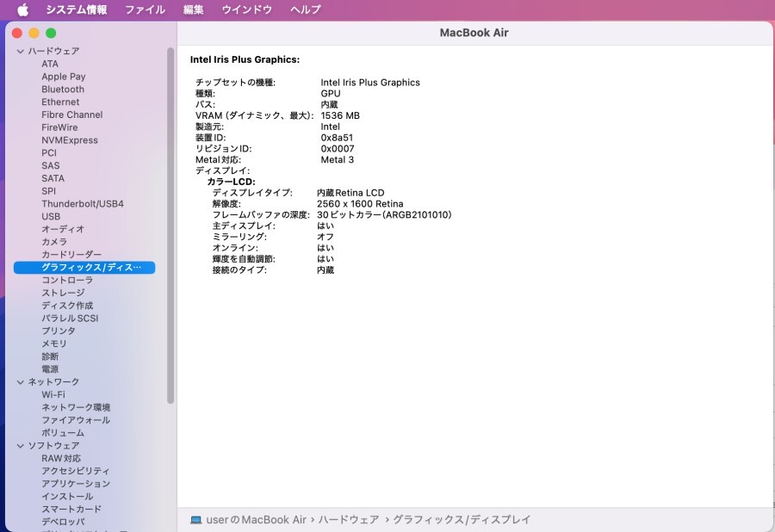
Task: Select ディスク作成 in the sidebar
Action: [x=67, y=306]
